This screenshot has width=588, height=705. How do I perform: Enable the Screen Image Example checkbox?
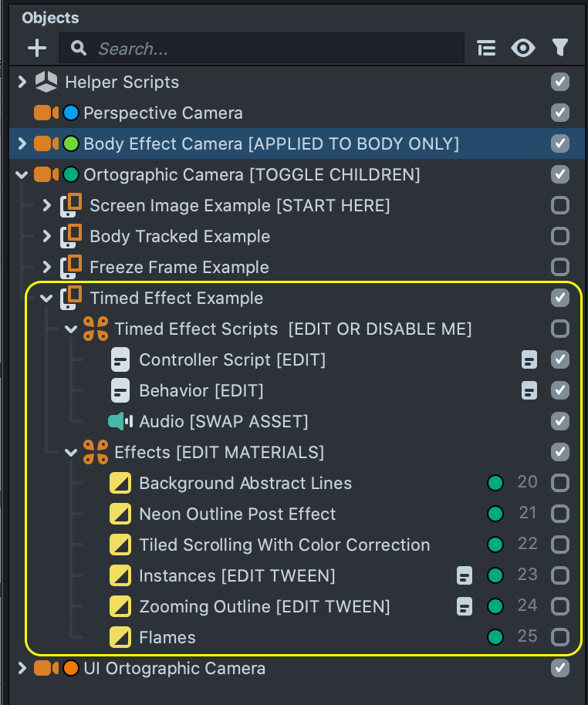pyautogui.click(x=560, y=206)
